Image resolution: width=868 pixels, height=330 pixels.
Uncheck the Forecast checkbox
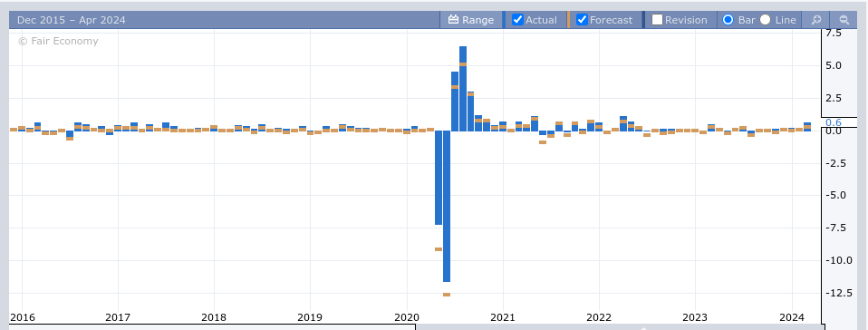(582, 20)
